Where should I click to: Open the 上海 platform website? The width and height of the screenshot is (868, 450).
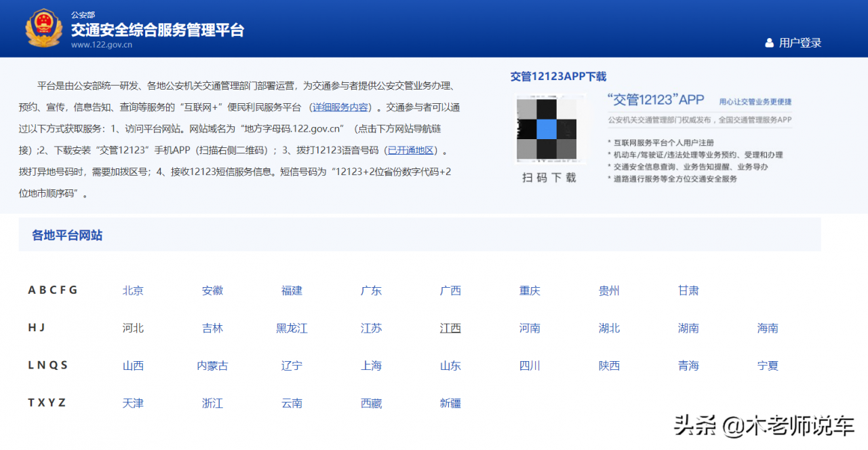point(370,365)
